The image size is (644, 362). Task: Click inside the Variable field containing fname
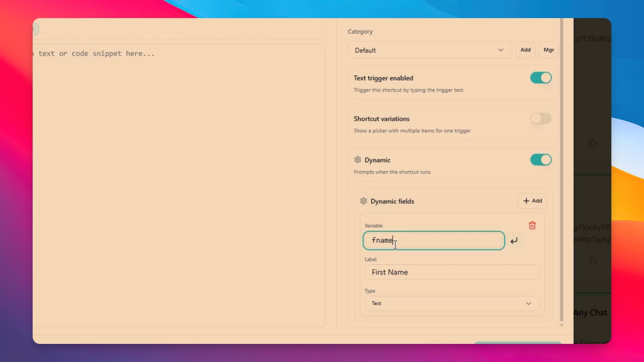[434, 241]
